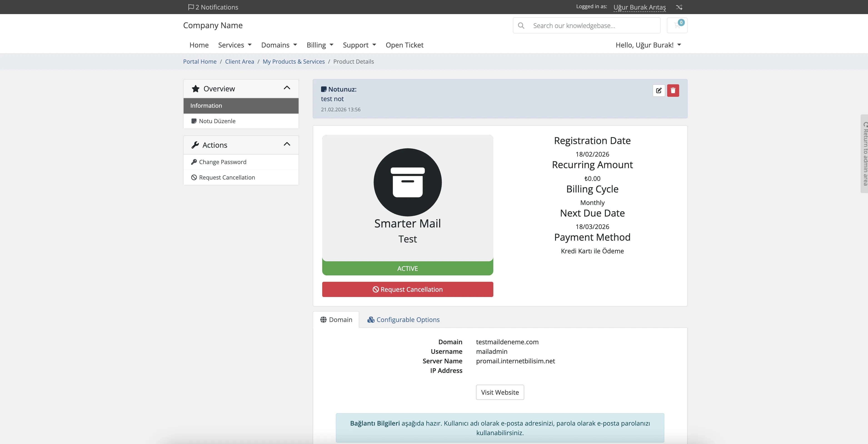Click the Uğur Burak Arıtaş logged-in link

(x=640, y=7)
